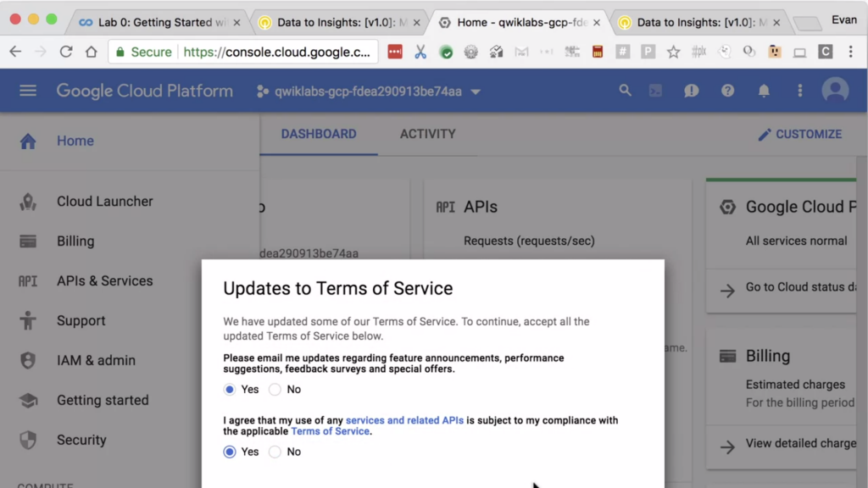Click Google Cloud Platform logo text

tap(144, 91)
